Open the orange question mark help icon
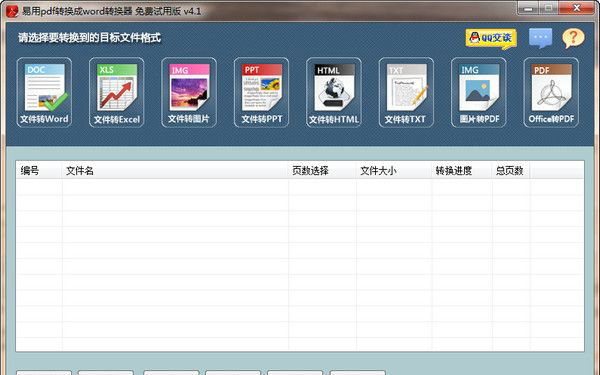 click(x=573, y=38)
